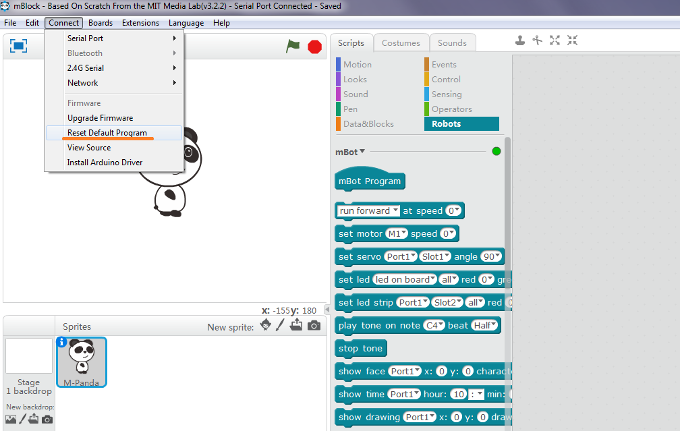Take backdrop photo with camera icon
Image resolution: width=680 pixels, height=431 pixels.
[x=47, y=419]
